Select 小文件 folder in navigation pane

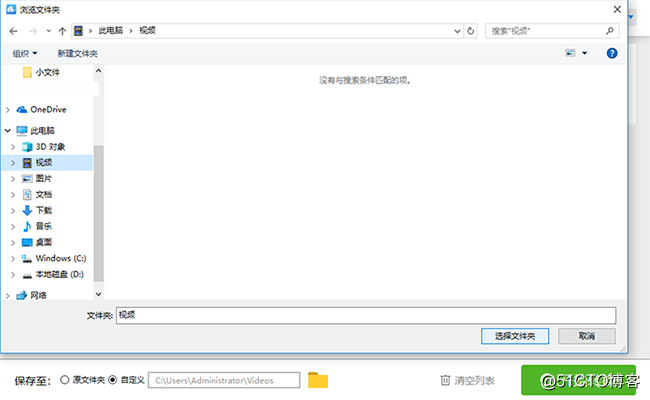pyautogui.click(x=48, y=73)
